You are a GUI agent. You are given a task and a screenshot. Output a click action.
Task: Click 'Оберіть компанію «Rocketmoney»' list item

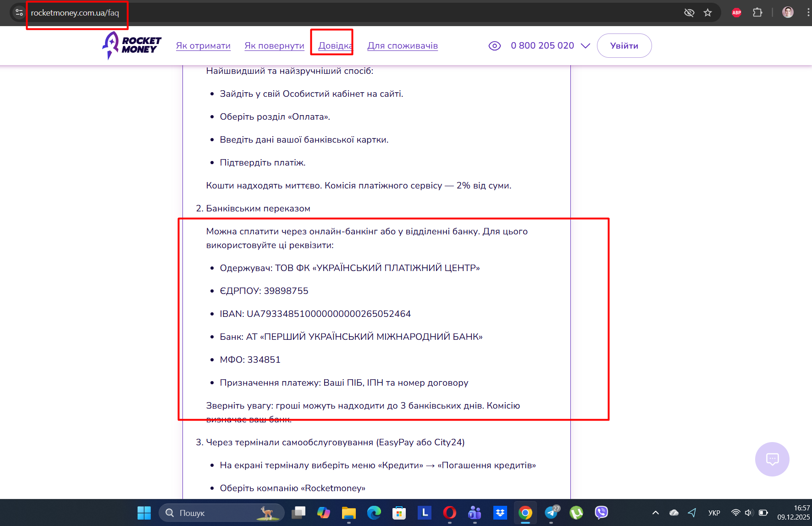(293, 488)
